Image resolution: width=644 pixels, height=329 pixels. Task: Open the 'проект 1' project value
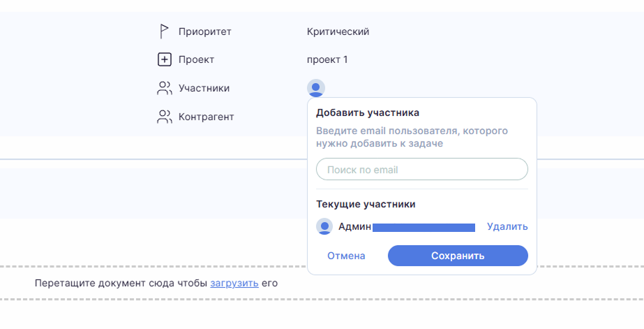(x=327, y=60)
